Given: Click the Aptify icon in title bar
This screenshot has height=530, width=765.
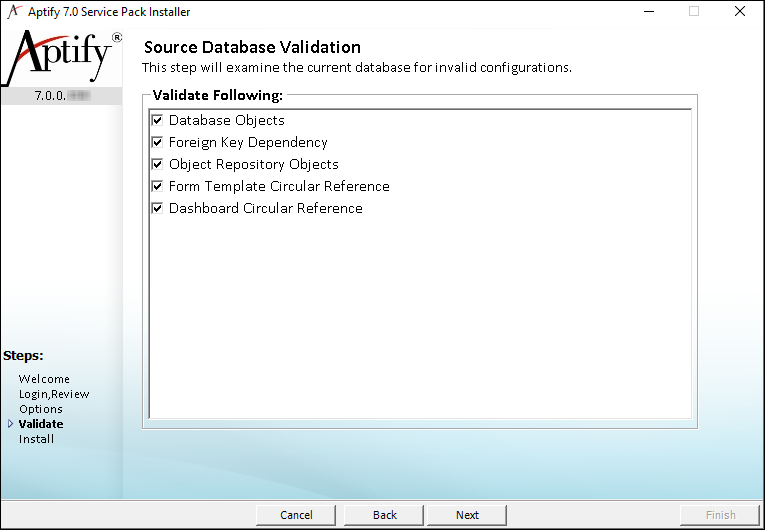Looking at the screenshot, I should tap(15, 11).
